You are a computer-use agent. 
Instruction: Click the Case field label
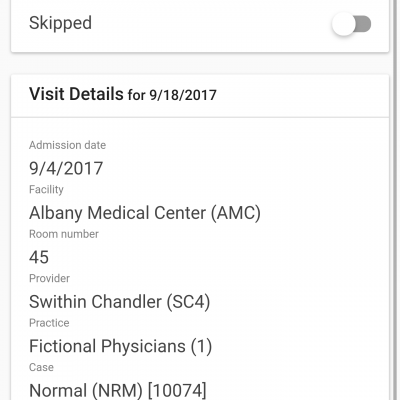point(41,367)
